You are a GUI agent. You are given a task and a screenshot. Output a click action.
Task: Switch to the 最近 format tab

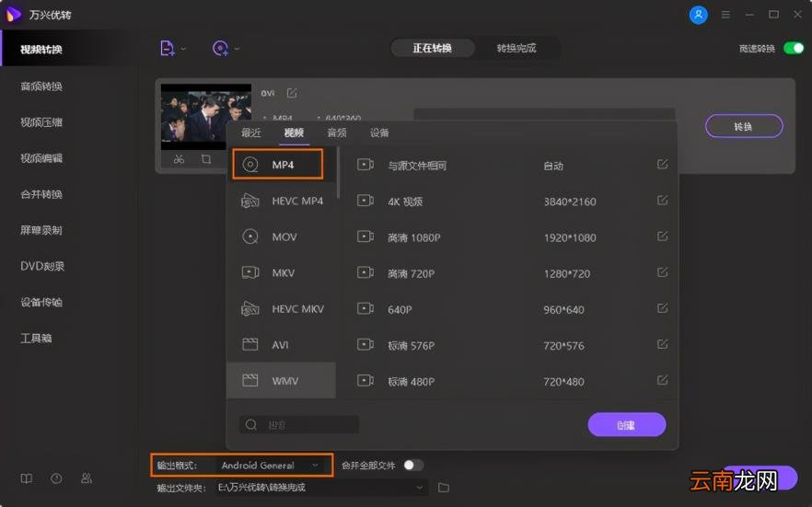(x=251, y=133)
